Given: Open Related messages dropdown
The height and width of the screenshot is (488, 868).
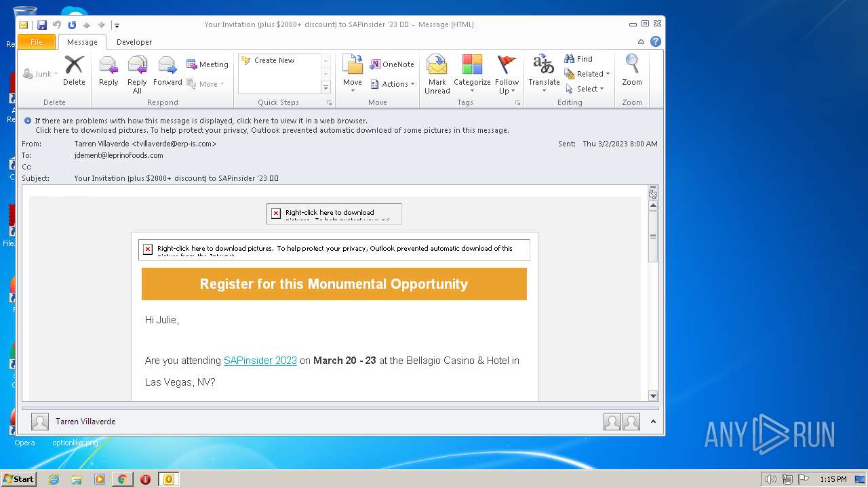Looking at the screenshot, I should [x=587, y=74].
